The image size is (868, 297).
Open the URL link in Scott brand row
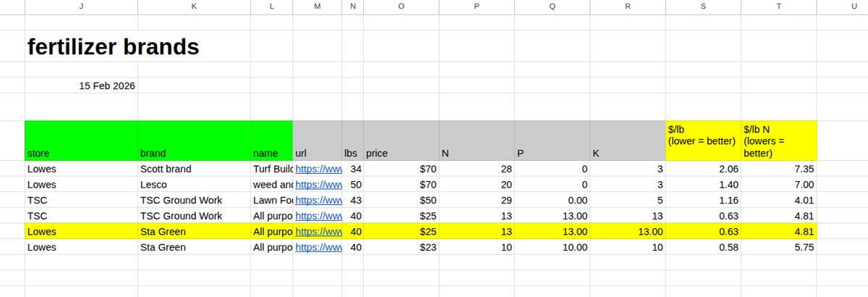tap(318, 169)
